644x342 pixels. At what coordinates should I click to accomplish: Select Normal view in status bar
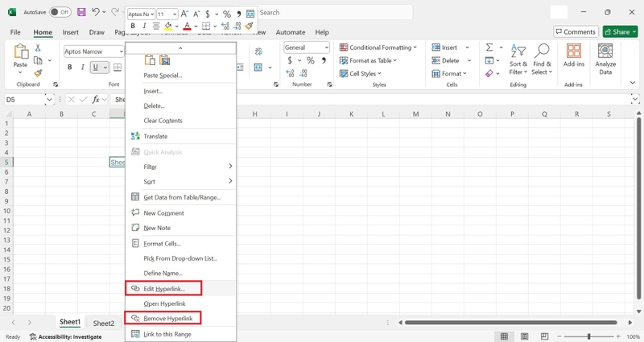504,336
